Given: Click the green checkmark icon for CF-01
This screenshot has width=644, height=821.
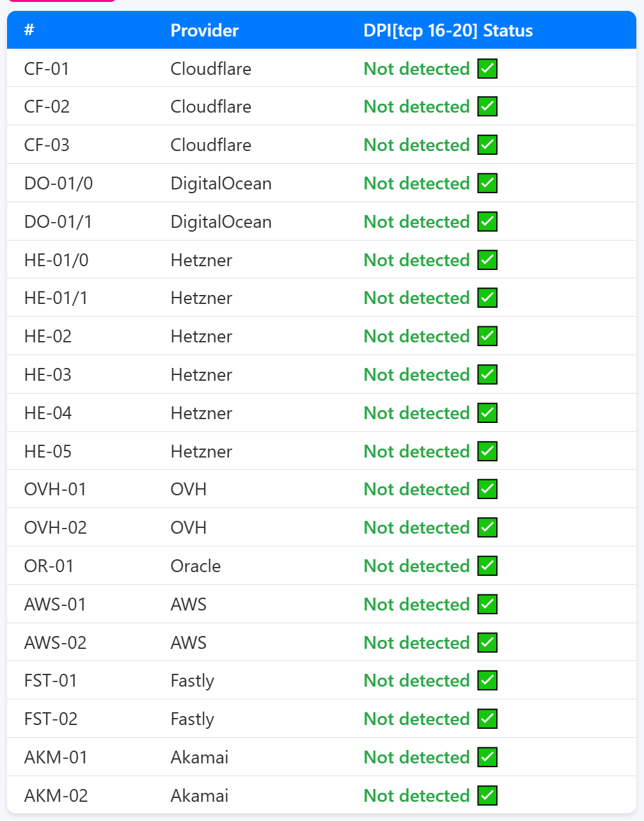Looking at the screenshot, I should point(487,68).
